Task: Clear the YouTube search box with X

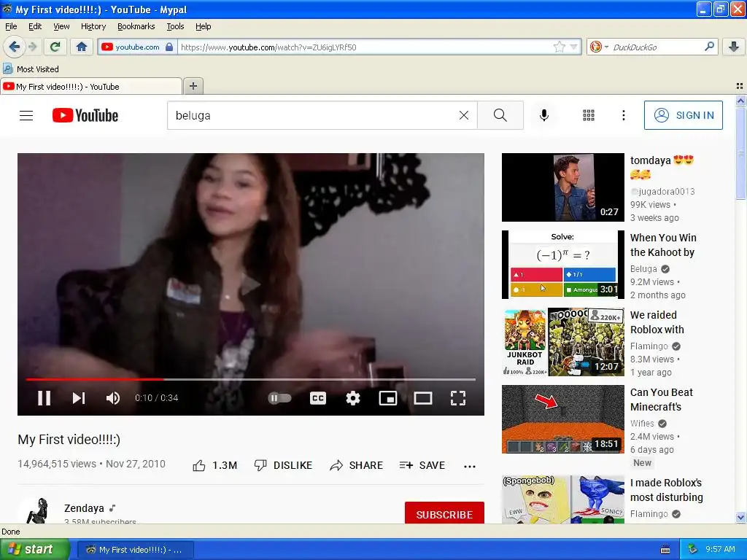Action: click(x=463, y=115)
